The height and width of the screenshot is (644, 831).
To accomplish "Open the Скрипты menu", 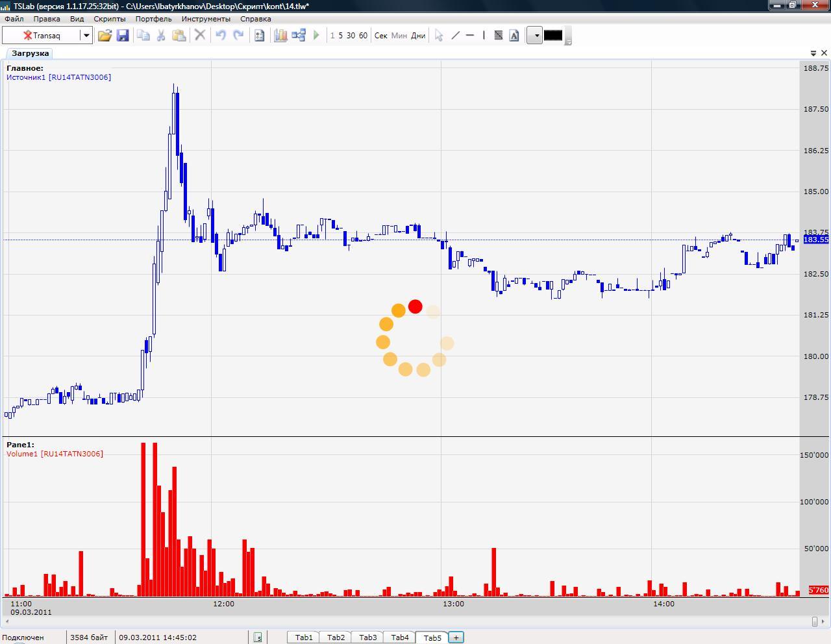I will [x=110, y=19].
